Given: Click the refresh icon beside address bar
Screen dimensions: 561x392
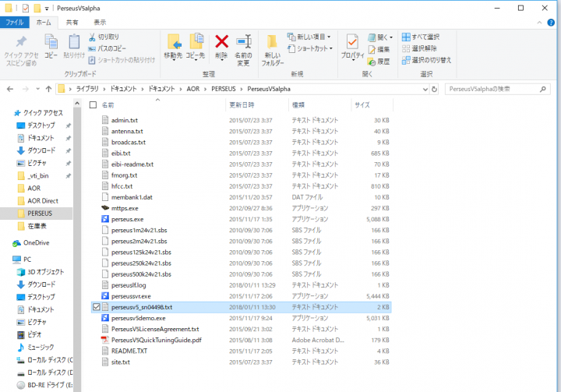Looking at the screenshot, I should pyautogui.click(x=434, y=89).
